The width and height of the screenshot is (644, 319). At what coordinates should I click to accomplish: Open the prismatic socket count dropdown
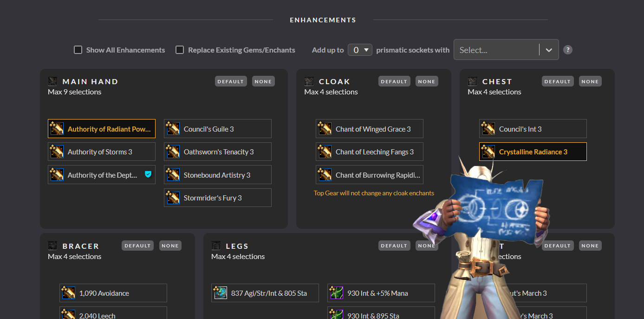click(x=360, y=50)
